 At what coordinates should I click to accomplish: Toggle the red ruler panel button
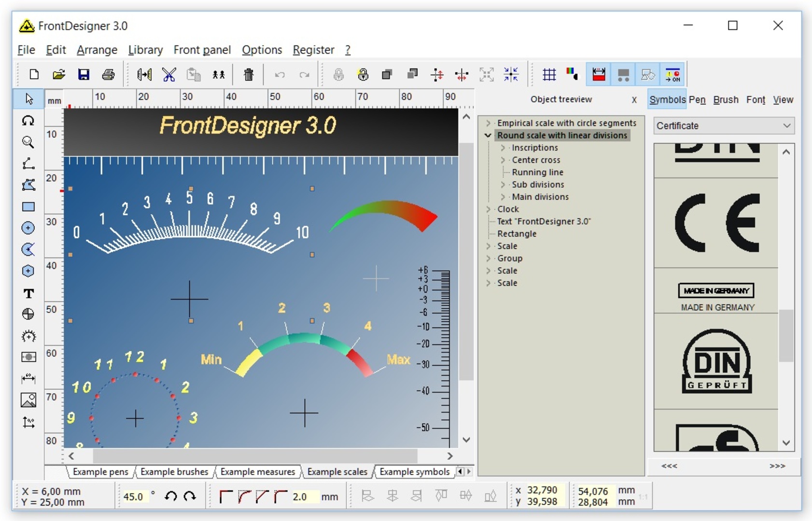[x=599, y=74]
